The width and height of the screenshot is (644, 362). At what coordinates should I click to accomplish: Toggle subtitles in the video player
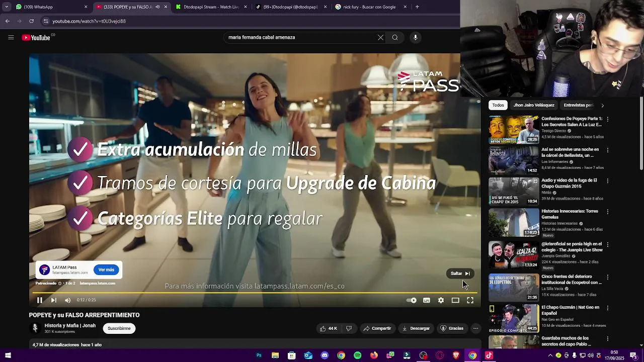click(427, 300)
